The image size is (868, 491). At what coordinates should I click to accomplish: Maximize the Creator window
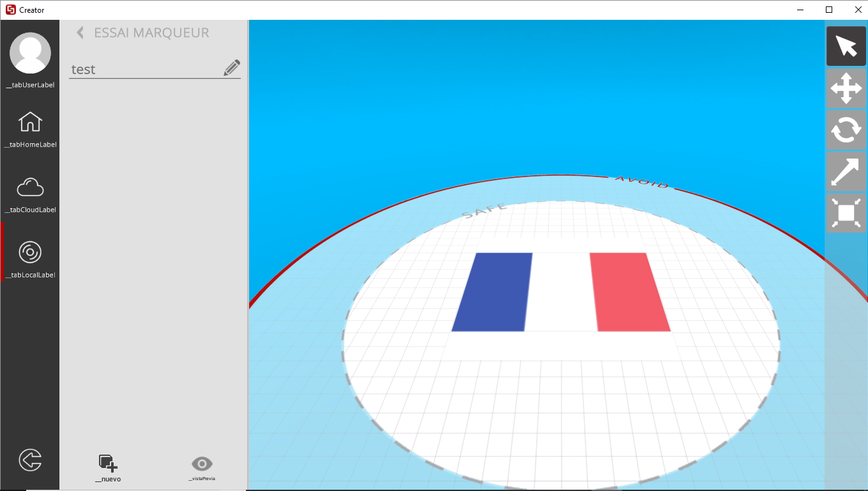[829, 10]
